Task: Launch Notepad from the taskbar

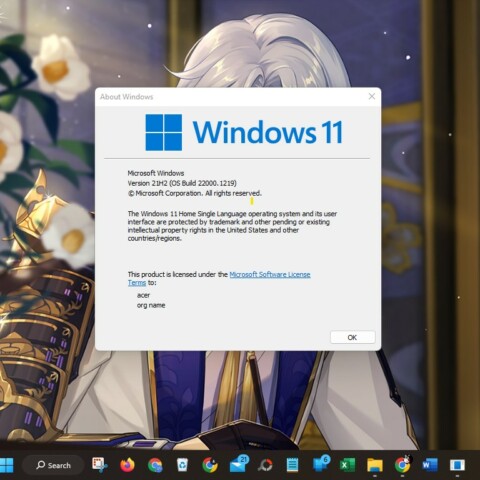Action: (x=292, y=465)
